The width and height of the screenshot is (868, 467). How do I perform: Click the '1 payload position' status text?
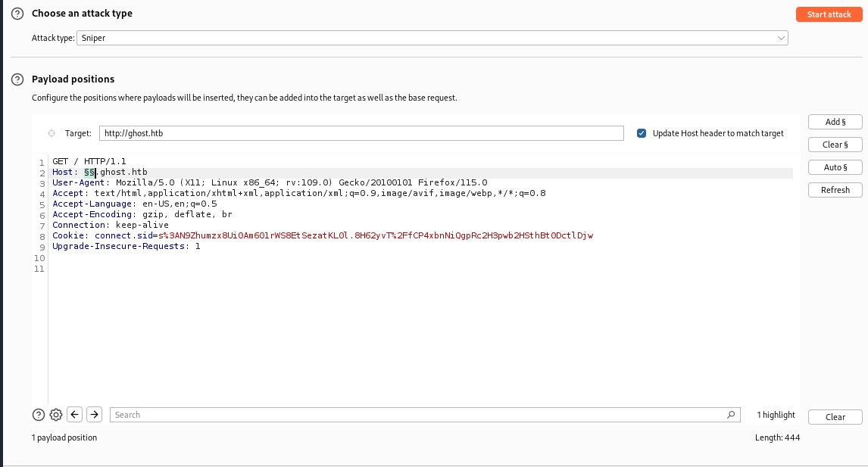coord(64,437)
